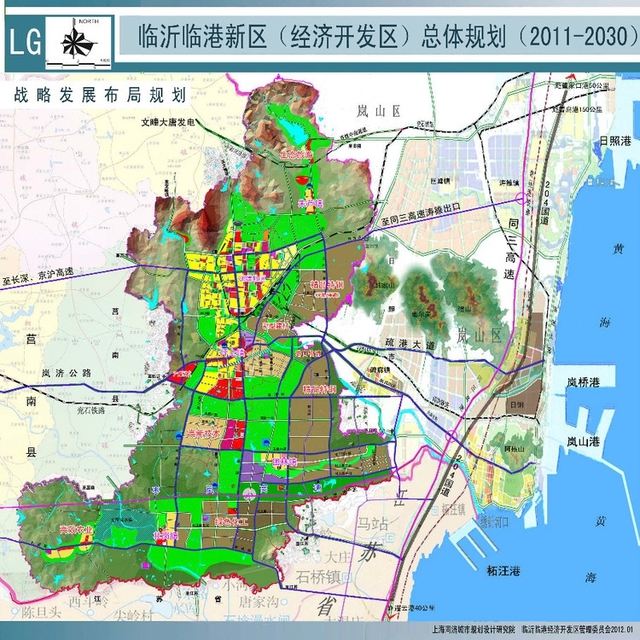Click the 精品特钢 label west of 碑廓镇
Image resolution: width=640 pixels, height=640 pixels.
click(319, 389)
